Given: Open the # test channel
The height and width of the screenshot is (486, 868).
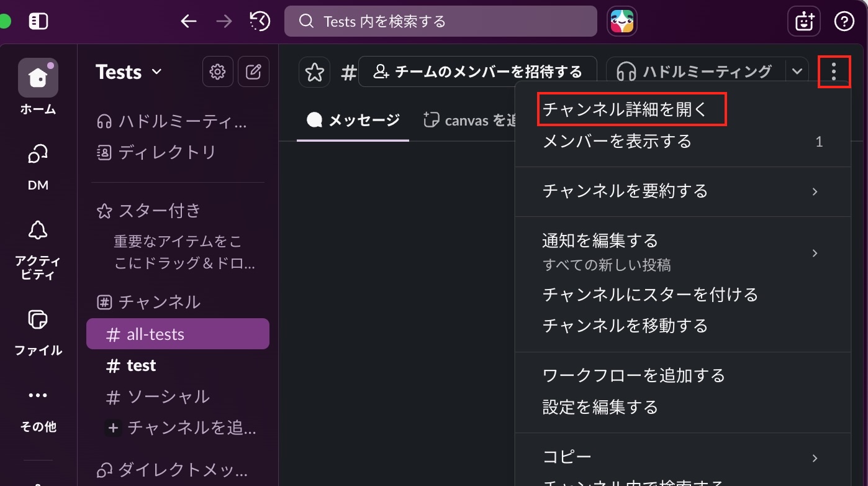Looking at the screenshot, I should pyautogui.click(x=141, y=365).
